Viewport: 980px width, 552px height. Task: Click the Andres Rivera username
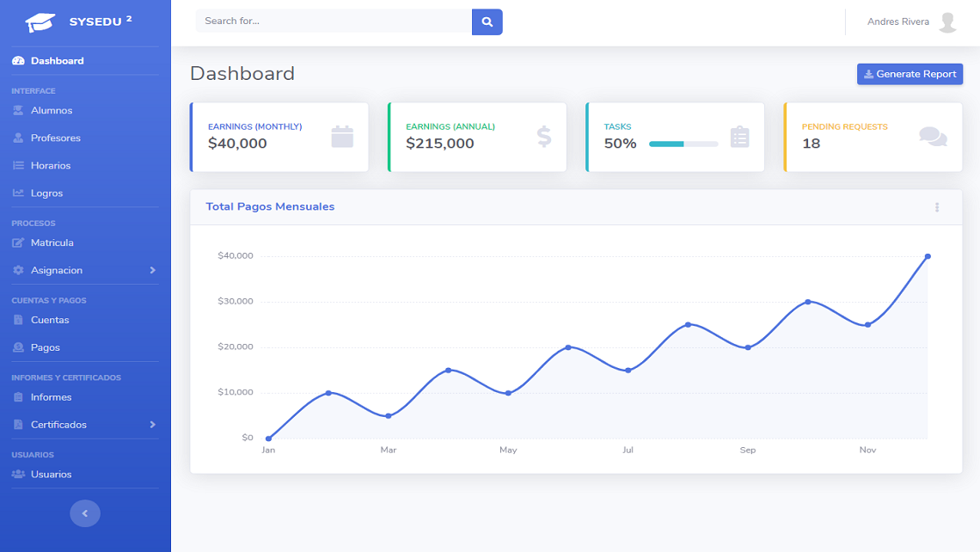click(x=897, y=22)
